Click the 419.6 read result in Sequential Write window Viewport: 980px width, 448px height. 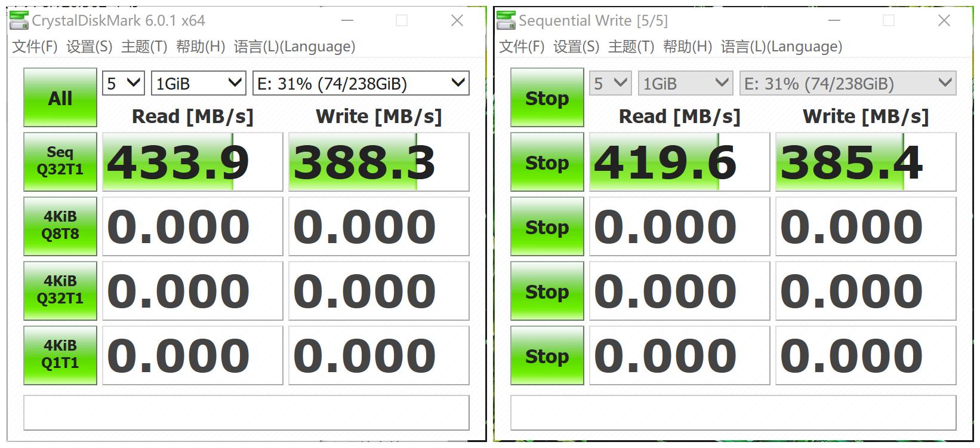(680, 162)
